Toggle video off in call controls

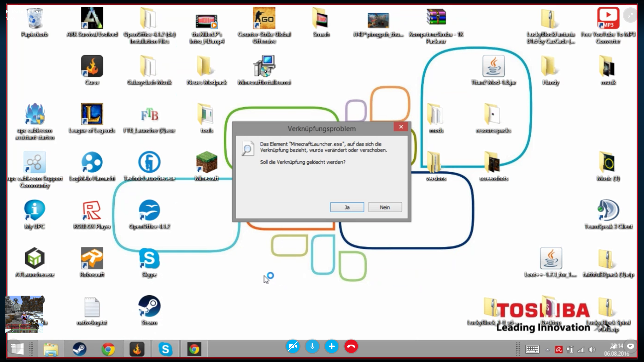click(293, 347)
